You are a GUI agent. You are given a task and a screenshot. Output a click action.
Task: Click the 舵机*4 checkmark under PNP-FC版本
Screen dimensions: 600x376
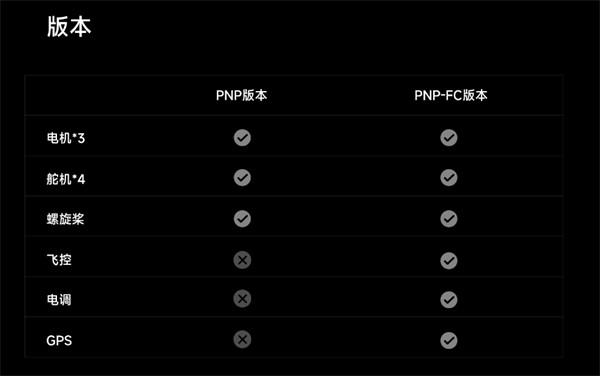pos(449,177)
